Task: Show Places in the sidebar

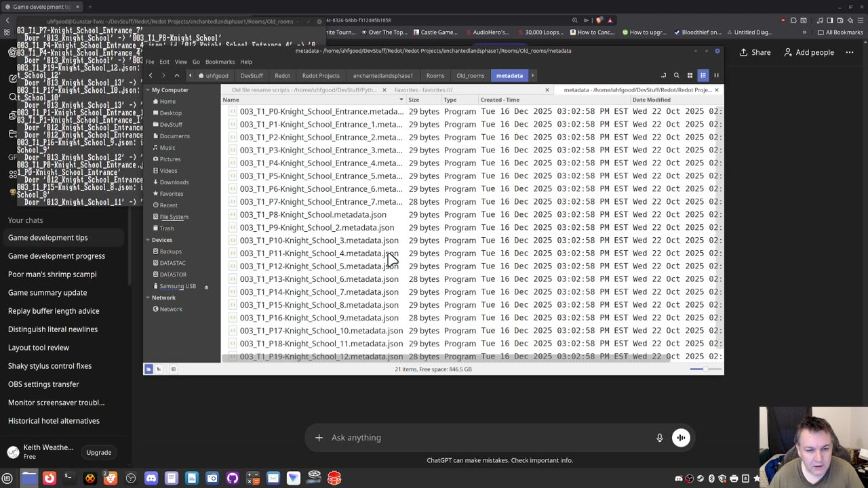Action: [x=149, y=369]
